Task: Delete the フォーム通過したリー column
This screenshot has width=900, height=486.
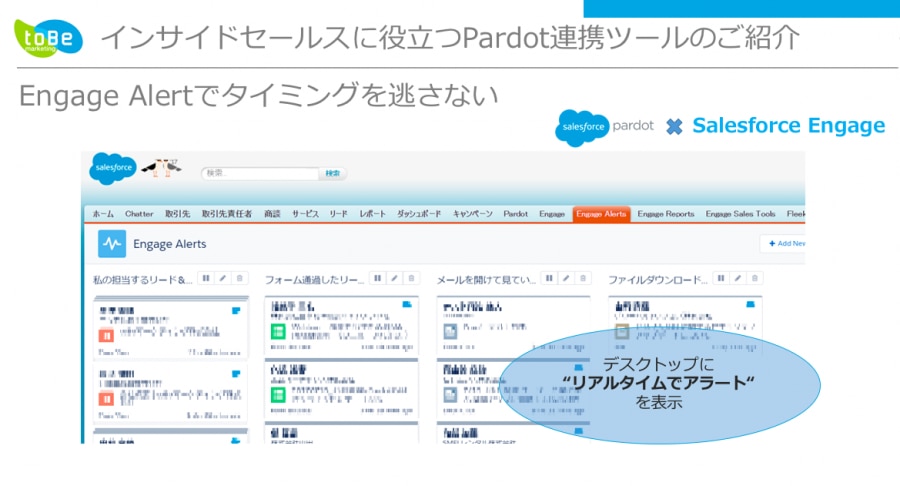Action: point(412,279)
